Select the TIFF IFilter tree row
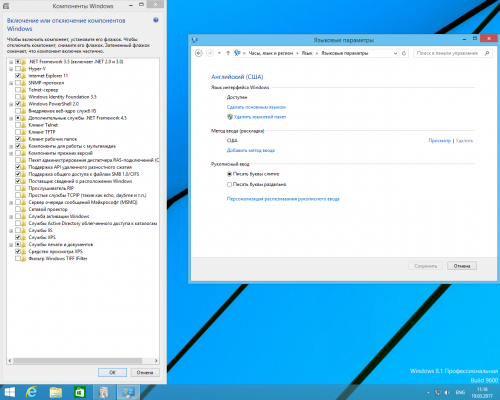Screen dimensions: 500x400 pyautogui.click(x=58, y=258)
